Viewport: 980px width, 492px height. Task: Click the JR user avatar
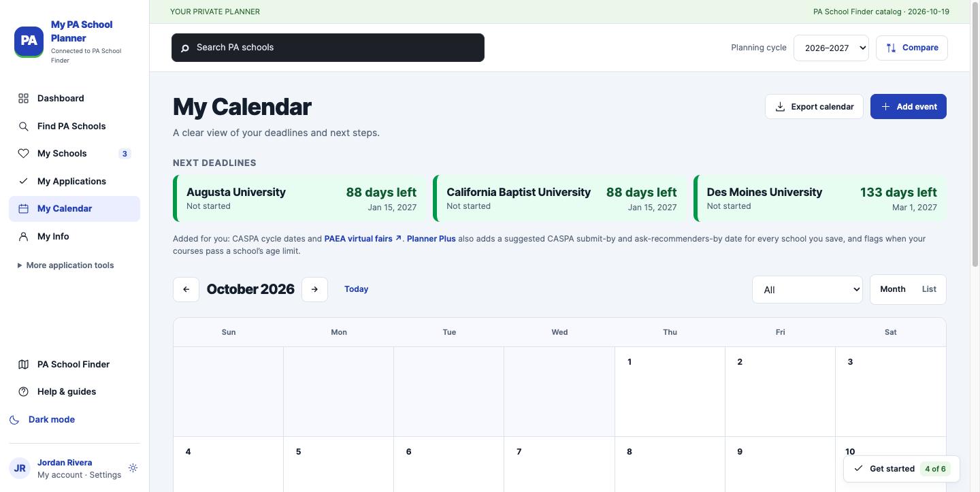point(20,468)
